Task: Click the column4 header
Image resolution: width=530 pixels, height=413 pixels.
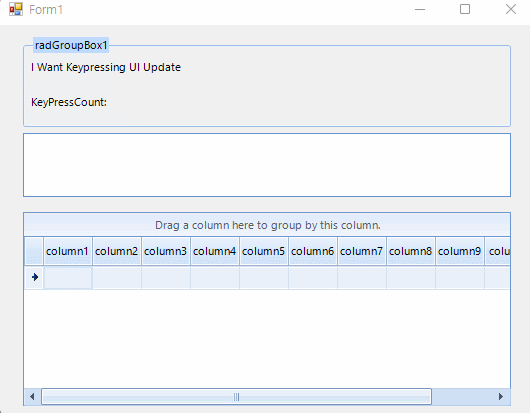Action: click(215, 251)
